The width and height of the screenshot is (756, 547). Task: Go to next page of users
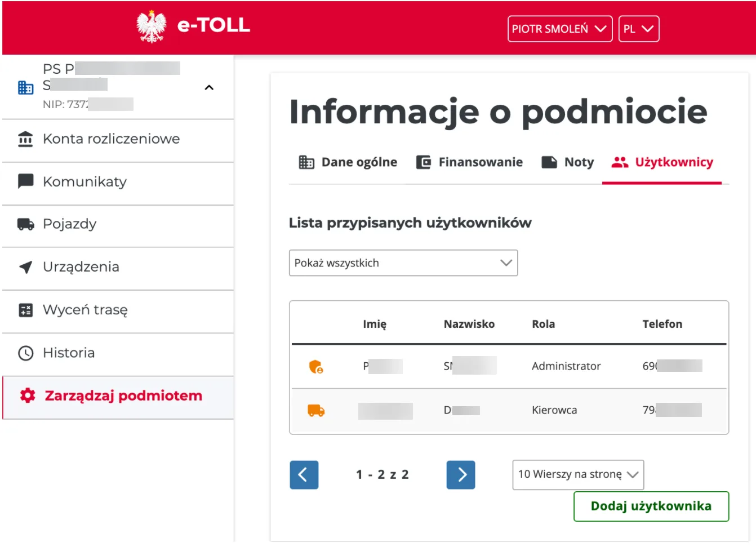point(461,475)
